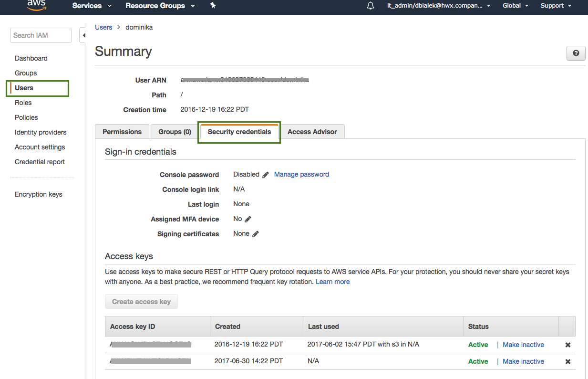Make the second access key inactive

click(523, 361)
